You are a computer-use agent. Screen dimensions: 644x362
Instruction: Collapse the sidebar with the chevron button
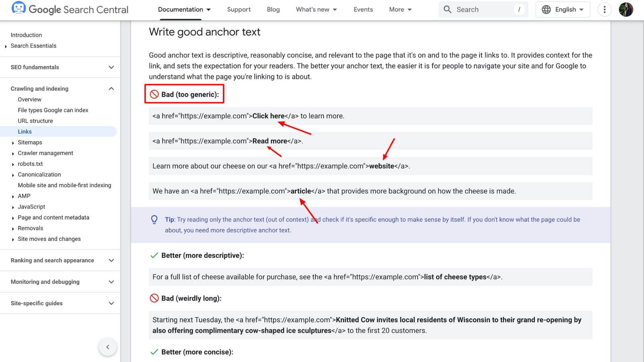(108, 347)
